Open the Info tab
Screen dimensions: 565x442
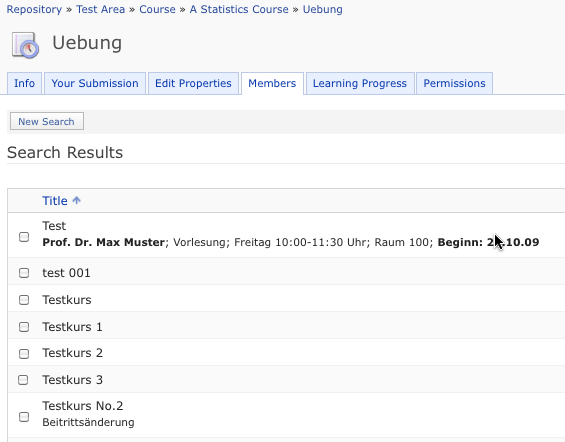point(25,83)
